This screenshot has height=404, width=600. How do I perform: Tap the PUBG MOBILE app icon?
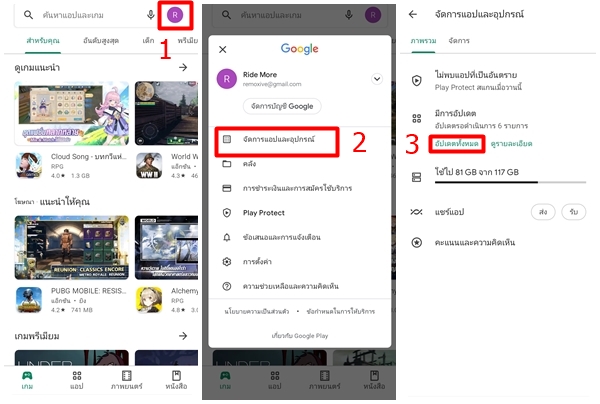tap(29, 300)
